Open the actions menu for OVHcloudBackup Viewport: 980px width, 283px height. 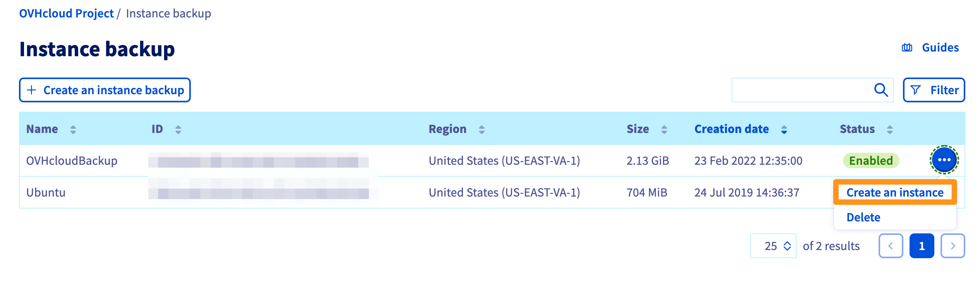(x=944, y=160)
